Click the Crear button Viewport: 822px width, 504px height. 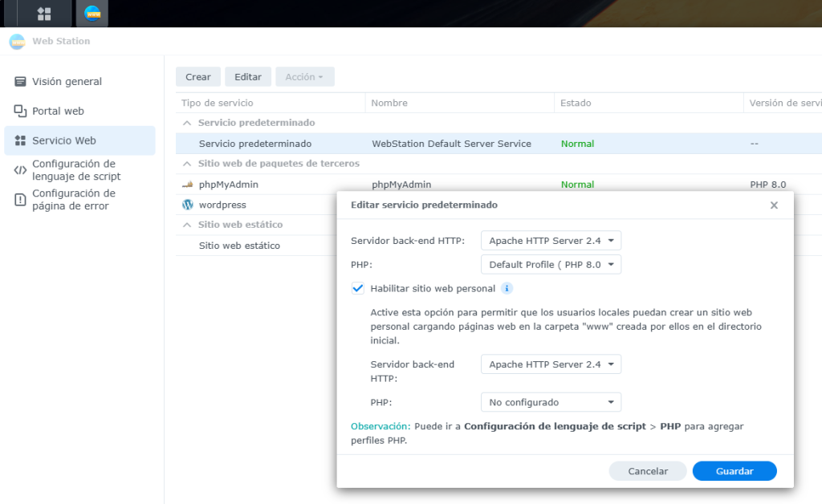click(197, 77)
